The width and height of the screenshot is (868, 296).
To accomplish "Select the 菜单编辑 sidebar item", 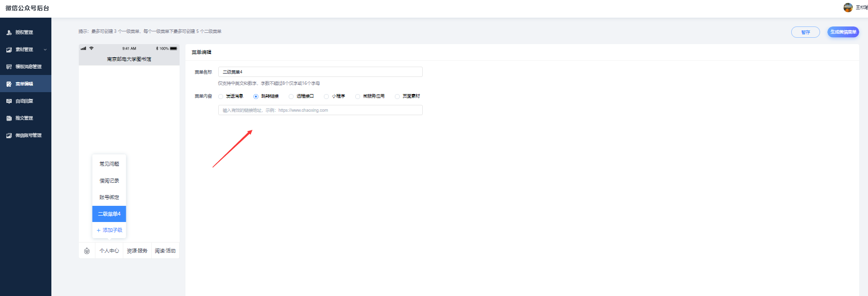I will pyautogui.click(x=25, y=84).
